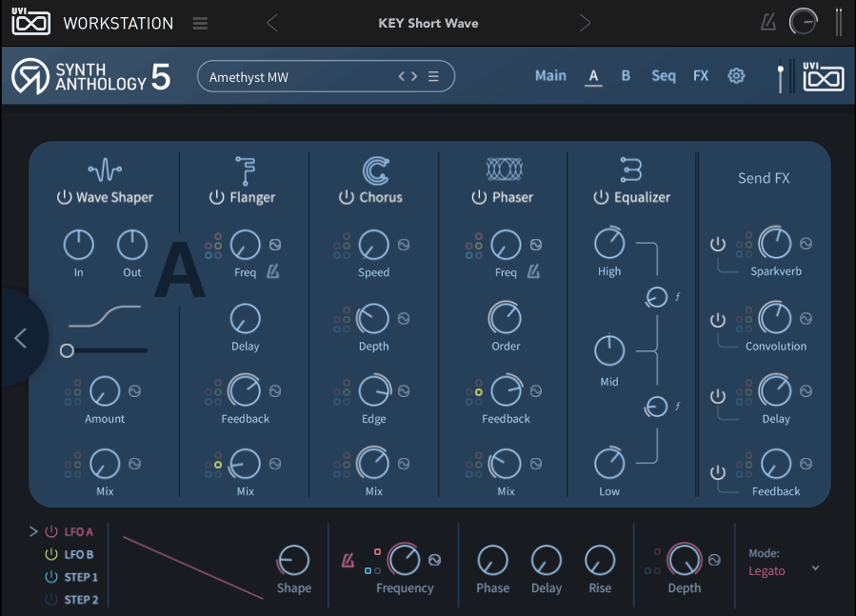Switch to the Seq tab
The image size is (856, 616).
664,76
